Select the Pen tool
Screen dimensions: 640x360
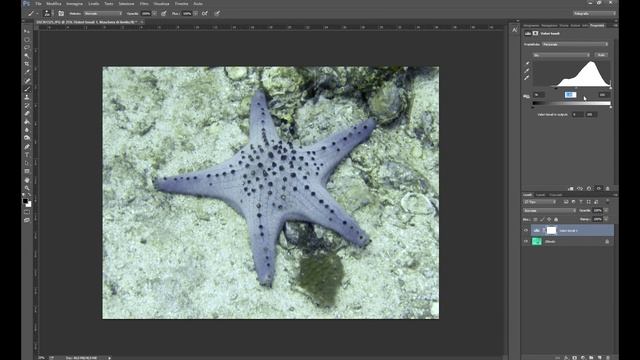(x=27, y=147)
